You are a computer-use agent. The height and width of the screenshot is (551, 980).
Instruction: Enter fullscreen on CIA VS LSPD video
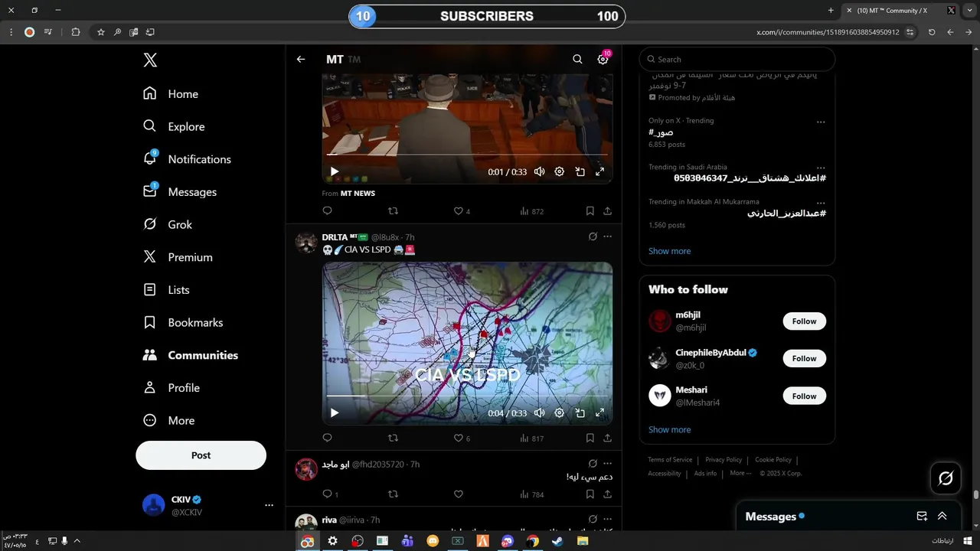click(599, 412)
